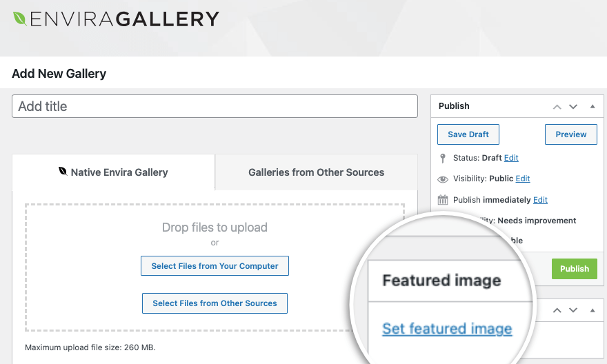Click the calendar icon beside Publish immediately
607x364 pixels.
pyautogui.click(x=442, y=200)
